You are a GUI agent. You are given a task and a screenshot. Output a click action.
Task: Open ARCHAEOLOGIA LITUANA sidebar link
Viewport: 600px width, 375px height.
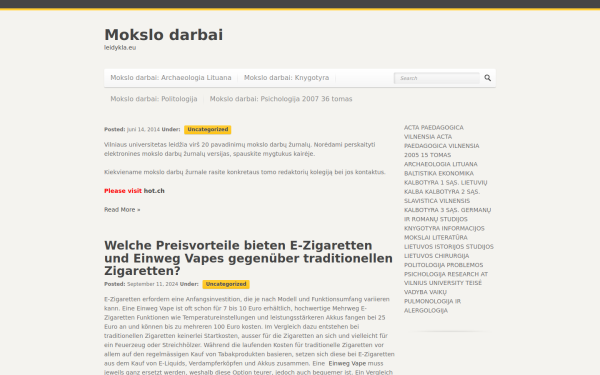coord(440,164)
